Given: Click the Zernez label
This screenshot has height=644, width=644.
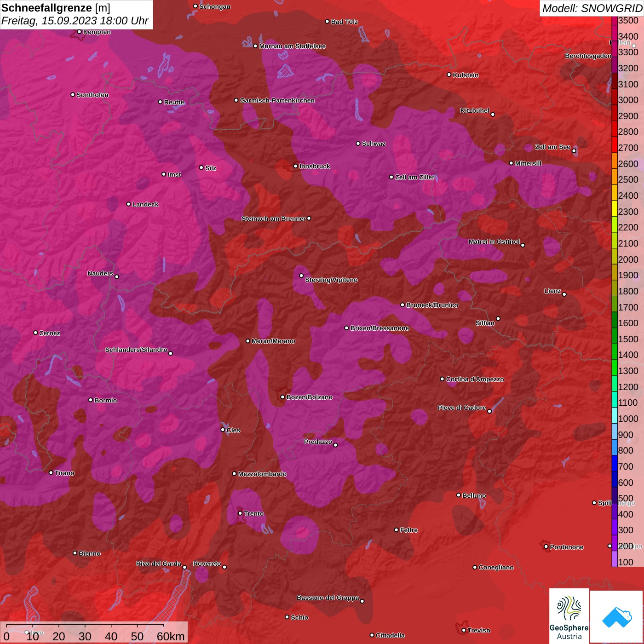Looking at the screenshot, I should tap(50, 333).
